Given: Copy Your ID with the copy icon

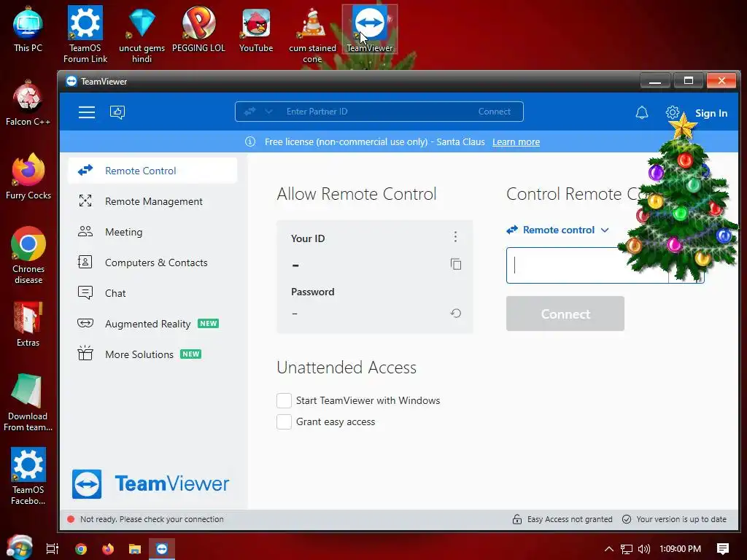Looking at the screenshot, I should pyautogui.click(x=456, y=264).
